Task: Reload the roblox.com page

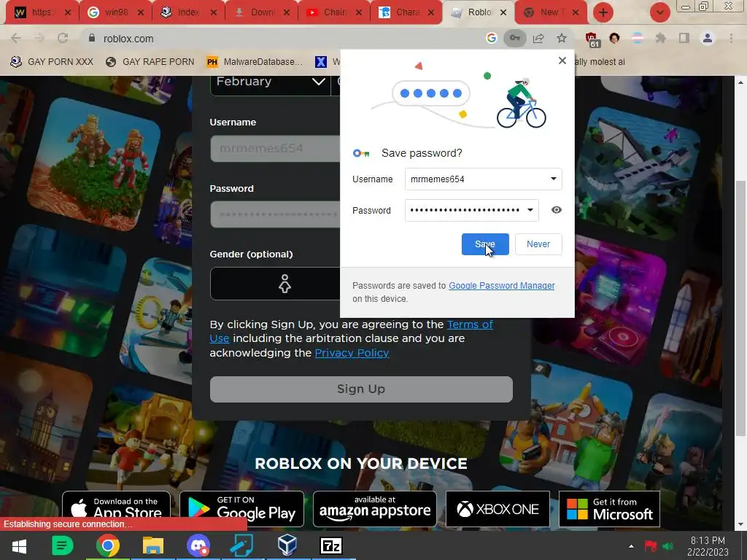Action: (63, 38)
